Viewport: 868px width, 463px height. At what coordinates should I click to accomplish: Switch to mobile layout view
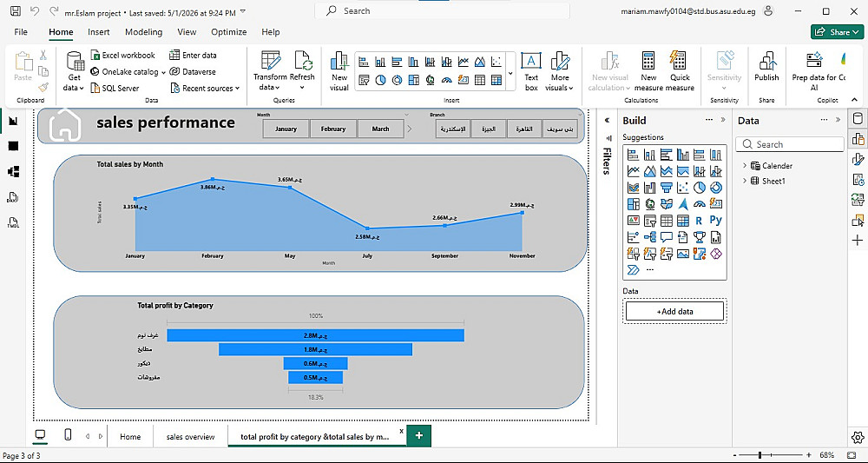pyautogui.click(x=68, y=435)
